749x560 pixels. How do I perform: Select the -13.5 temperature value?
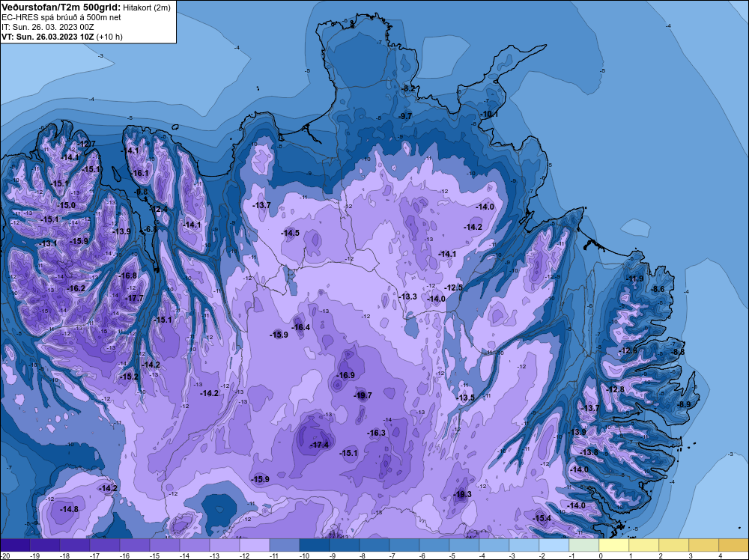coord(465,398)
